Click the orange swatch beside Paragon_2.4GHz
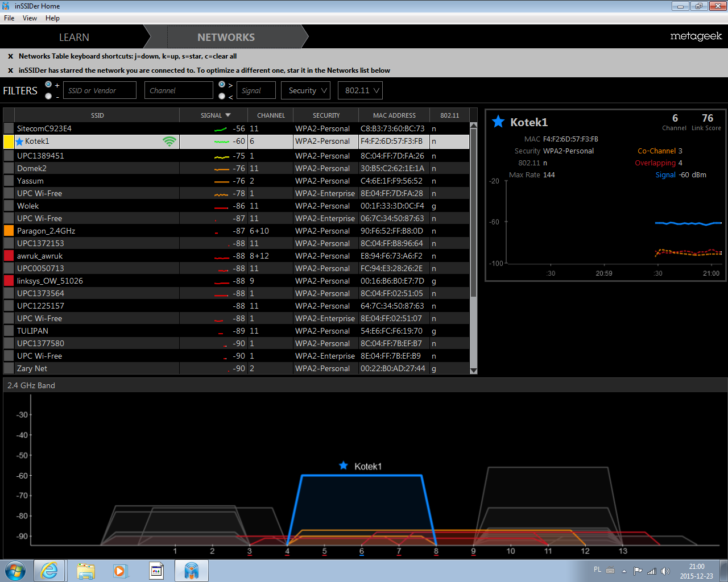Viewport: 728px width, 582px height. pos(9,231)
